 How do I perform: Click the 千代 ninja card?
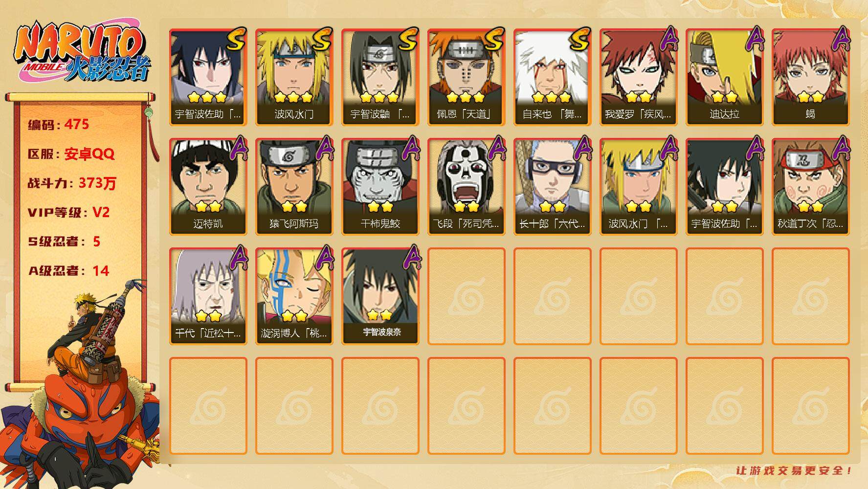pyautogui.click(x=208, y=296)
